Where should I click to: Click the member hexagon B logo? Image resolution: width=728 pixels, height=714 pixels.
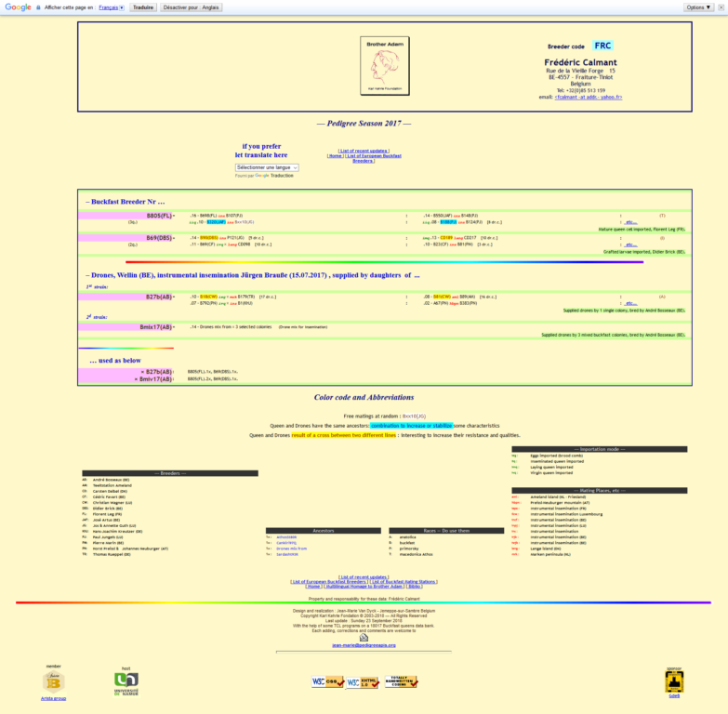coord(53,682)
